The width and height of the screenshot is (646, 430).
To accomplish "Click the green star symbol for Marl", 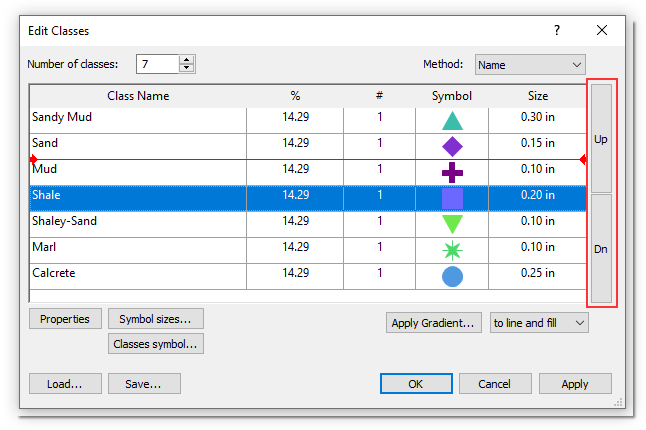I will (x=452, y=250).
